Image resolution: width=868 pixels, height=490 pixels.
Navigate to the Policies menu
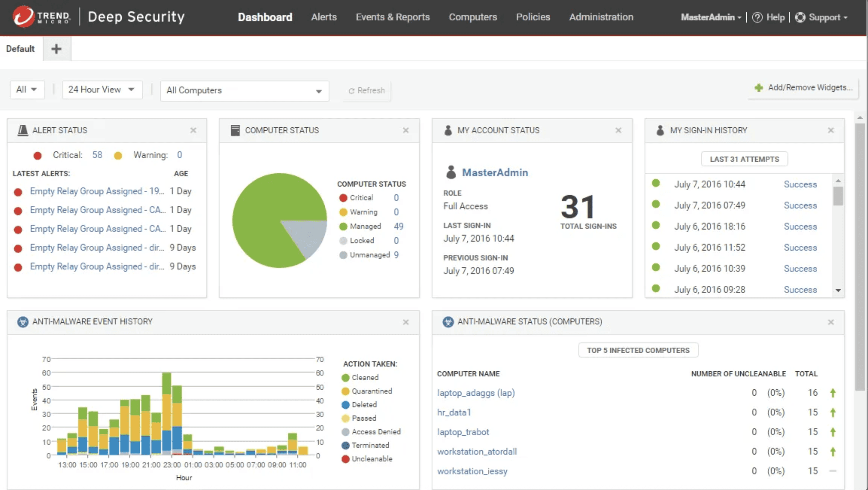coord(533,17)
